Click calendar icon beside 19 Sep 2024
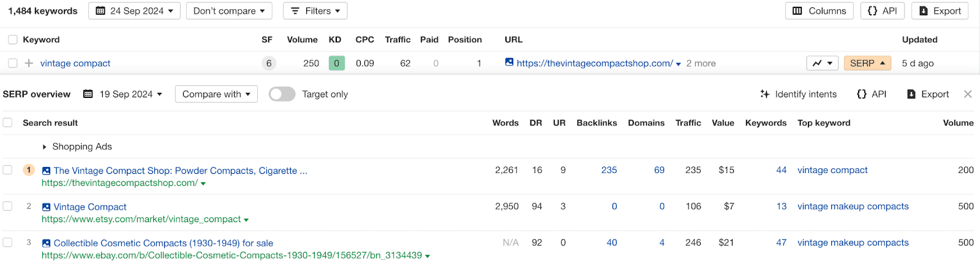 click(x=88, y=94)
